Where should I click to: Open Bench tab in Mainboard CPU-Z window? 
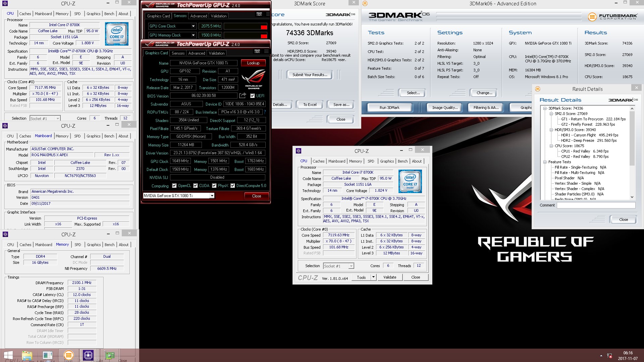tap(109, 136)
